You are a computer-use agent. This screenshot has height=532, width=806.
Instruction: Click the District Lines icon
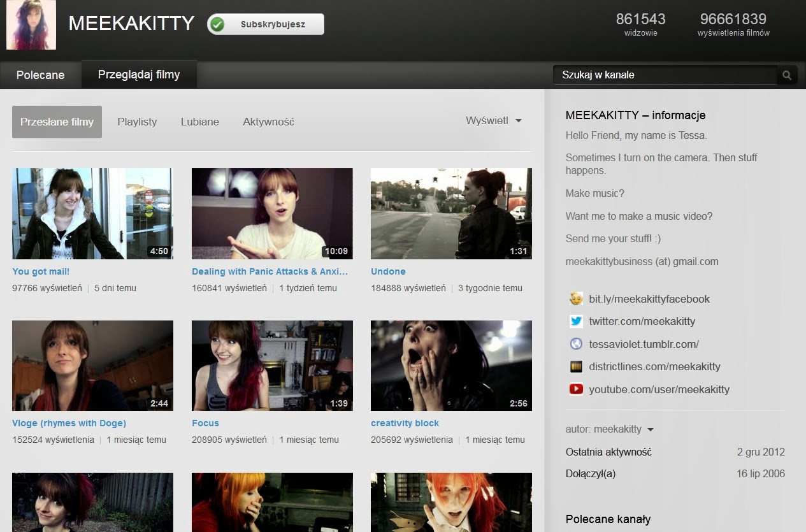(x=576, y=366)
